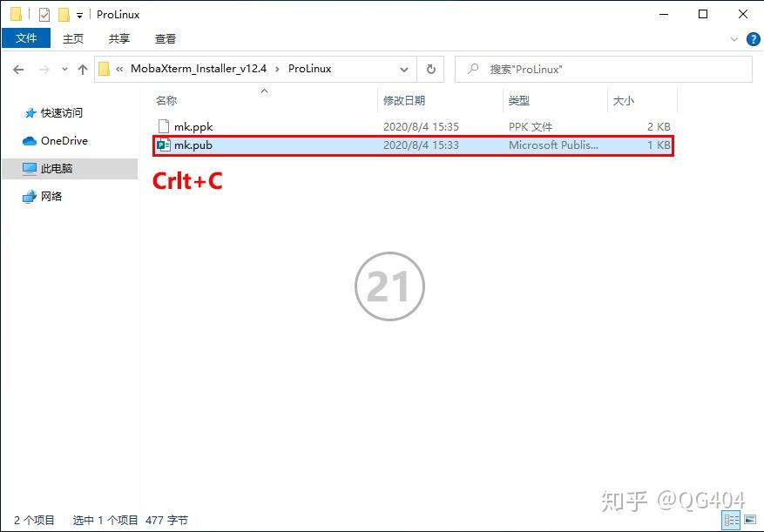Open the quick access toolbar customize dropdown
Image resolution: width=764 pixels, height=532 pixels.
click(79, 16)
